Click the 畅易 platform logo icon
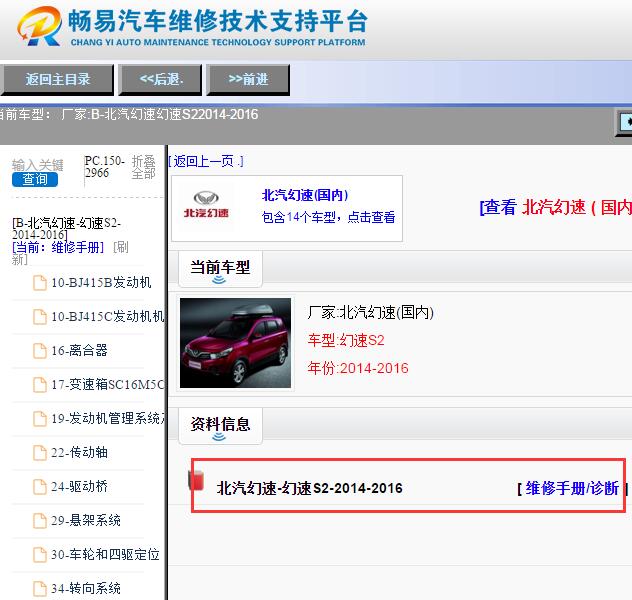 pos(39,25)
